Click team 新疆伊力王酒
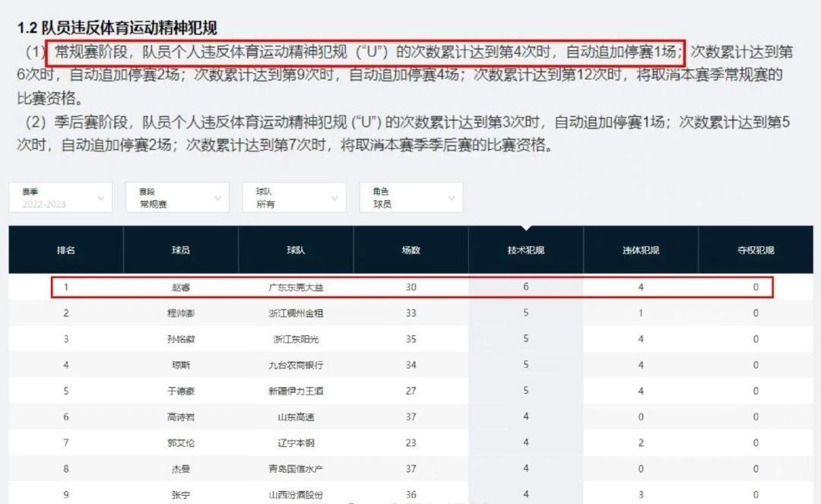Viewport: 821px width, 504px height. [296, 391]
